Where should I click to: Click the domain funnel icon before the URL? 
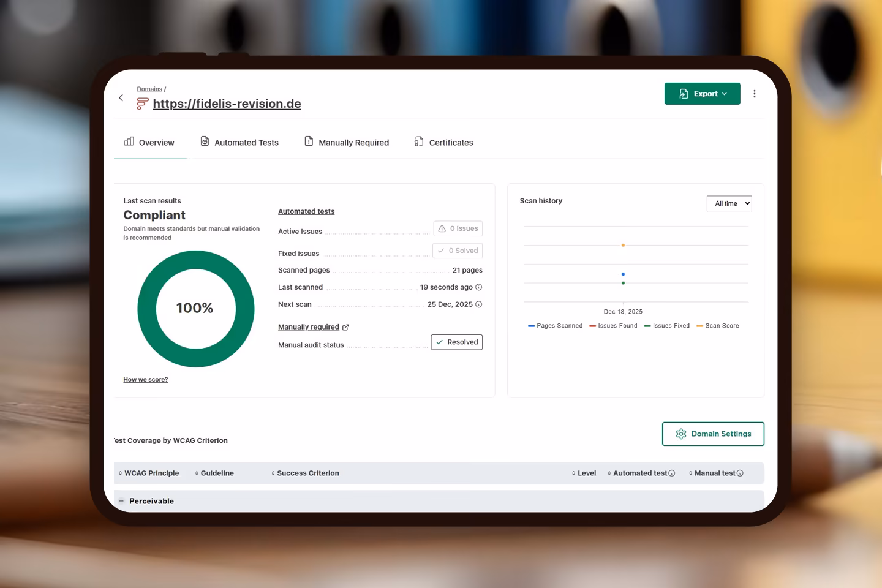click(141, 104)
